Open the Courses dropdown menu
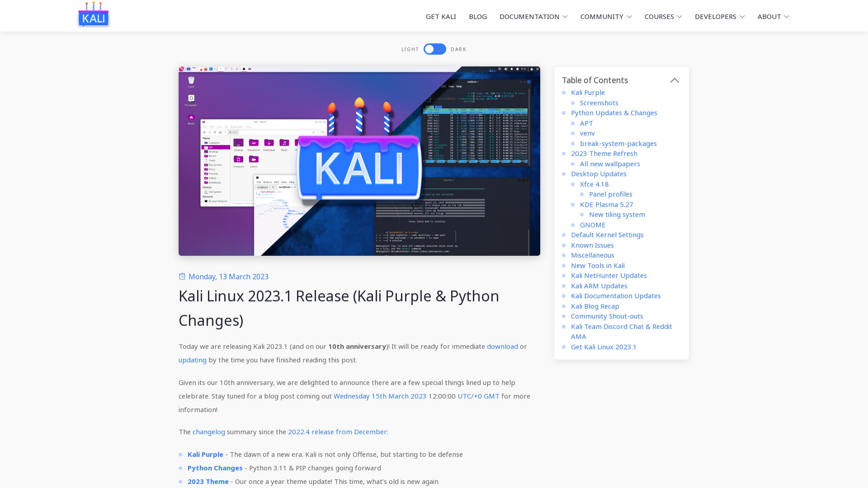 coord(663,16)
